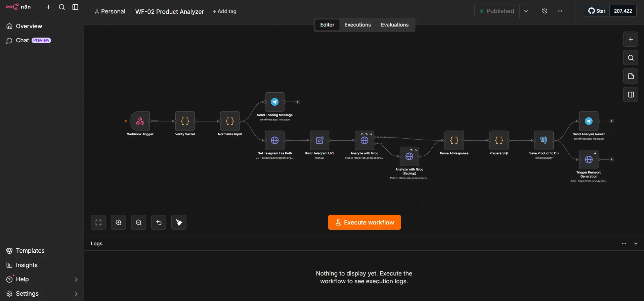Open canvas node search magnifier button
The width and height of the screenshot is (644, 301).
(x=631, y=58)
